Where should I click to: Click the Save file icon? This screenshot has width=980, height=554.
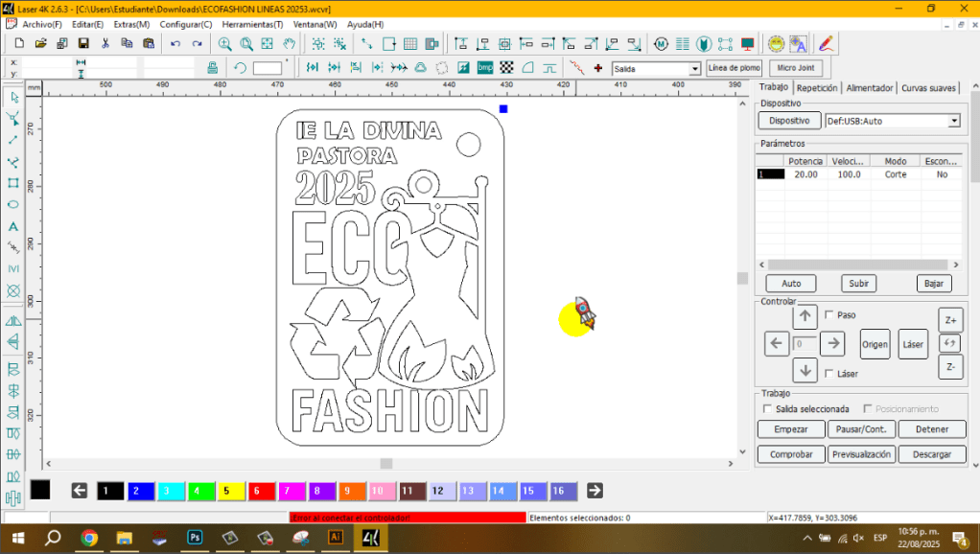tap(83, 44)
